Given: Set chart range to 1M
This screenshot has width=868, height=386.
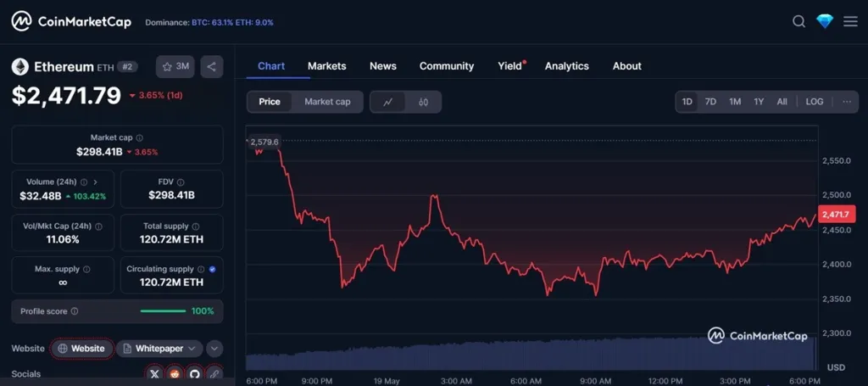Looking at the screenshot, I should pos(735,102).
